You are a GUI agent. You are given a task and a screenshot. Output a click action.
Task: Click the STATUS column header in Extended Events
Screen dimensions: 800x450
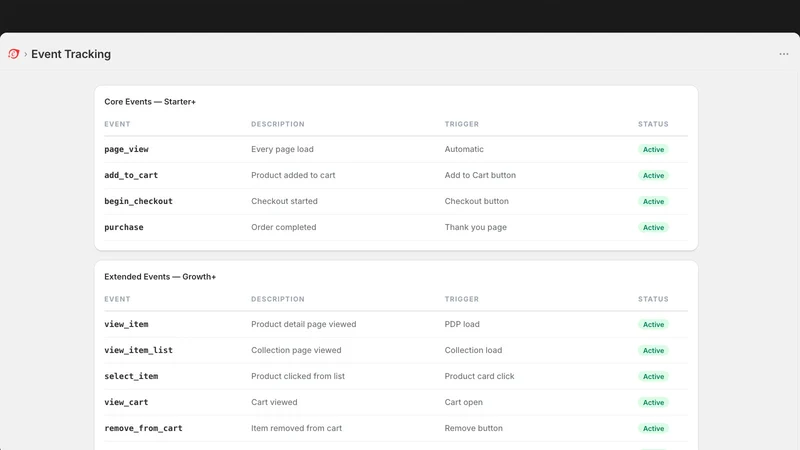(x=653, y=299)
